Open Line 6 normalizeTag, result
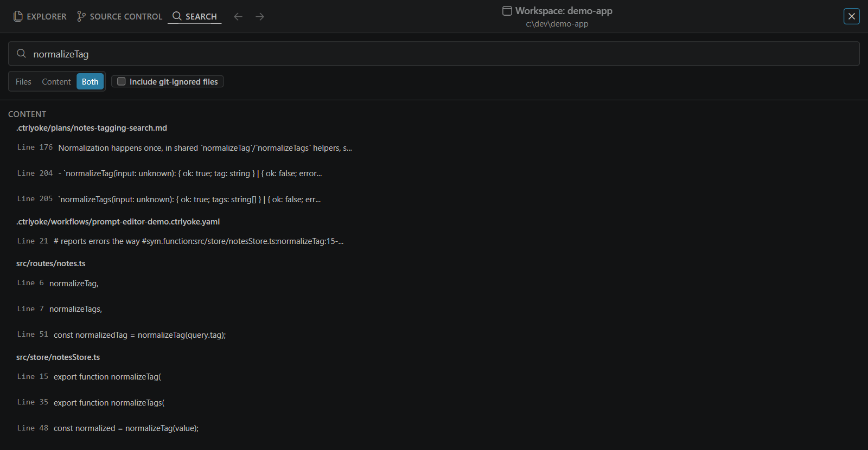 click(58, 283)
